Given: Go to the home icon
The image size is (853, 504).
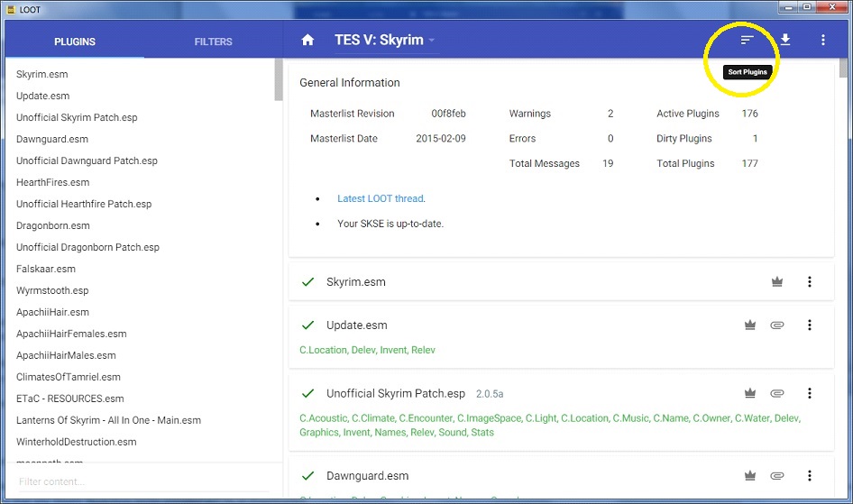Looking at the screenshot, I should (307, 40).
